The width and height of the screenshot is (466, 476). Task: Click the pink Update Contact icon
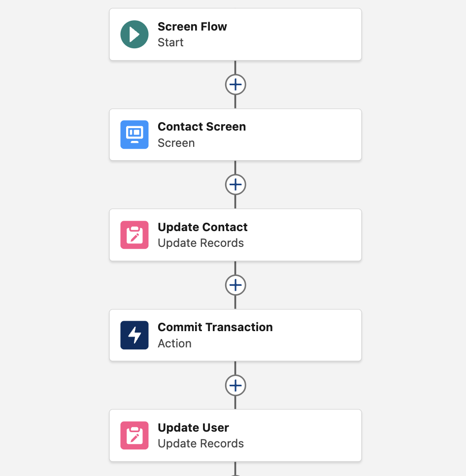pos(134,235)
